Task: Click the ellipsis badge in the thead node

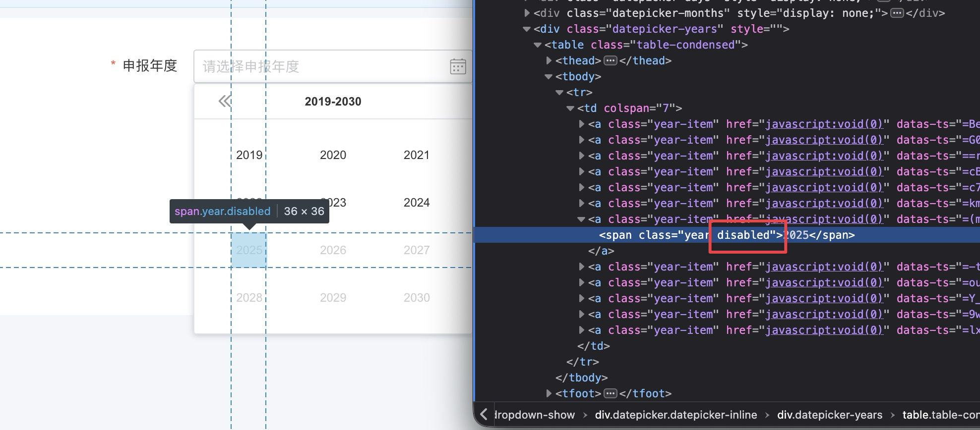Action: [611, 60]
